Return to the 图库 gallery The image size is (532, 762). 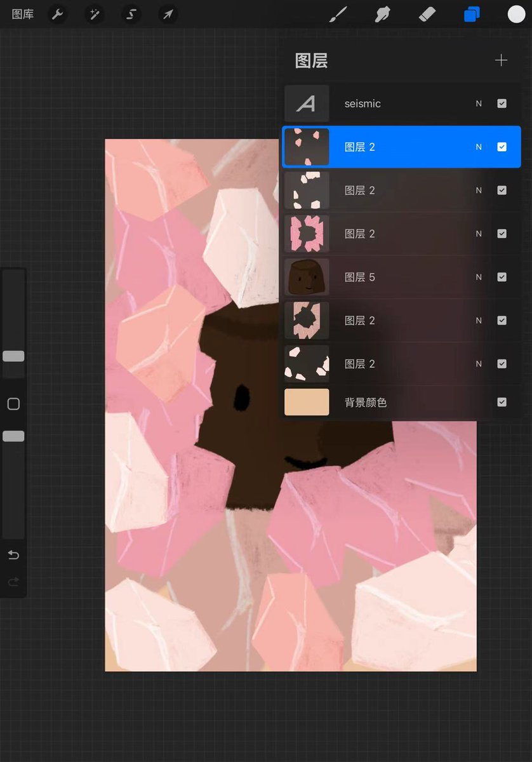pyautogui.click(x=23, y=14)
